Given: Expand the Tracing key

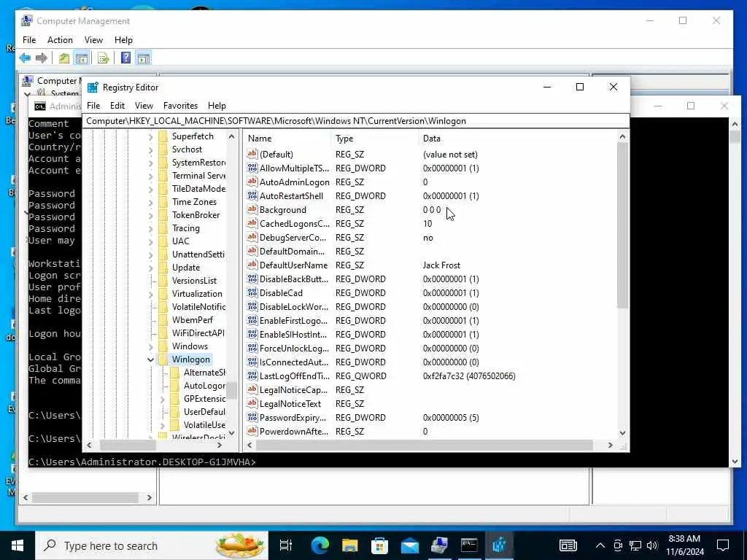Looking at the screenshot, I should pos(150,228).
